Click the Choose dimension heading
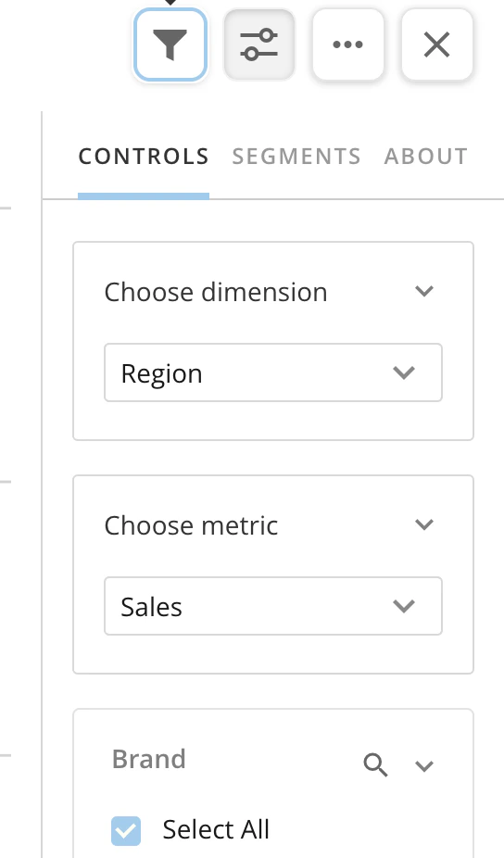Viewport: 504px width, 858px height. [x=216, y=292]
